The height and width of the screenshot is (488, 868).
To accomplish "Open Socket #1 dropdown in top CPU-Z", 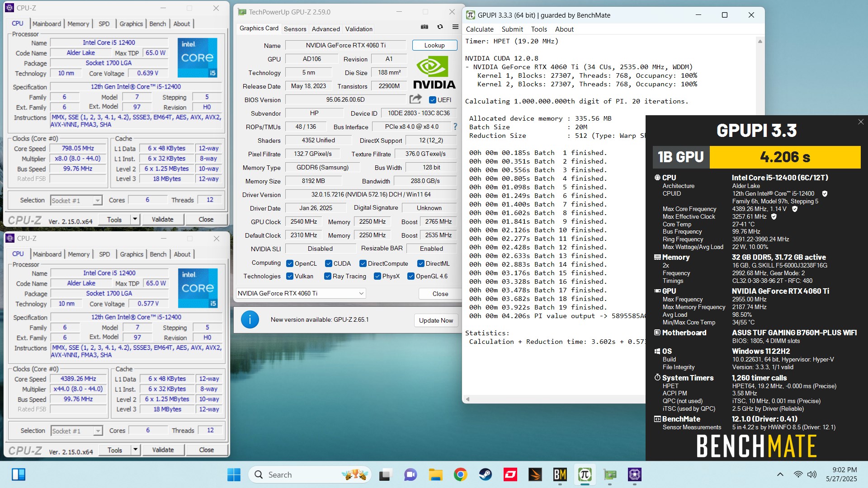I will (x=76, y=200).
